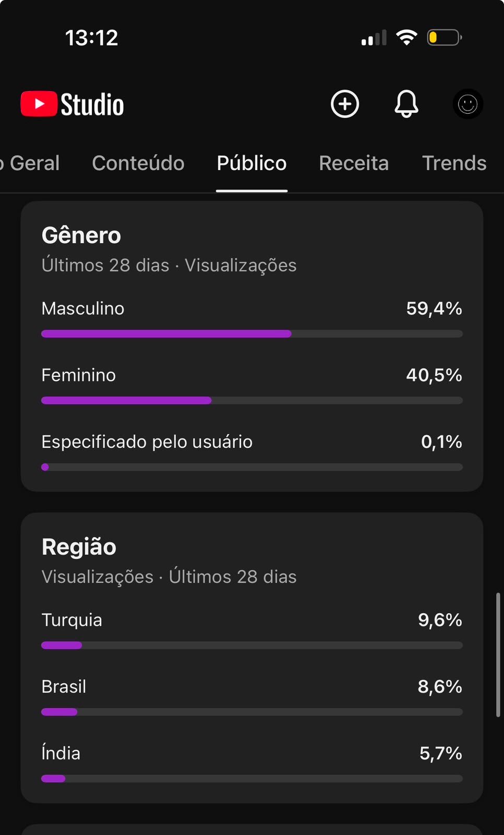Tap the battery indicator icon
504x835 pixels.
(x=445, y=38)
